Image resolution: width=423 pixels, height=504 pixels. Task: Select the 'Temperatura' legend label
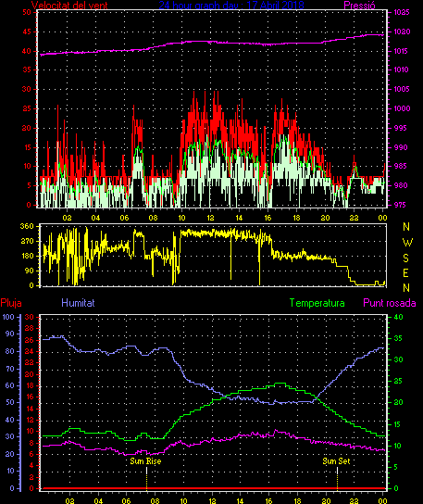coord(317,303)
